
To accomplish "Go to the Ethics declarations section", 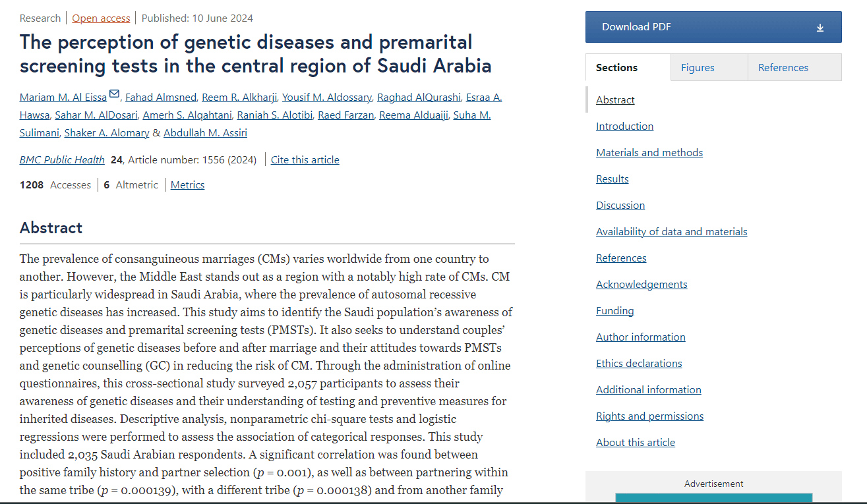I will tap(638, 364).
